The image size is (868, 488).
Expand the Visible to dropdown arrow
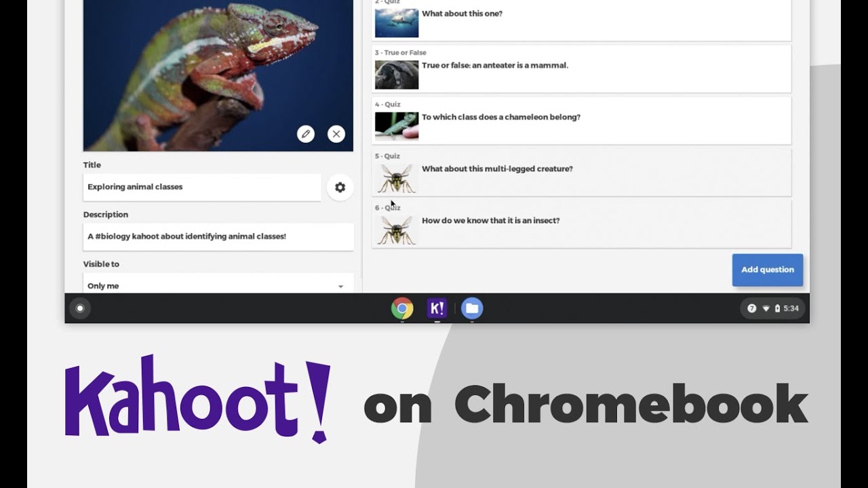pyautogui.click(x=340, y=286)
